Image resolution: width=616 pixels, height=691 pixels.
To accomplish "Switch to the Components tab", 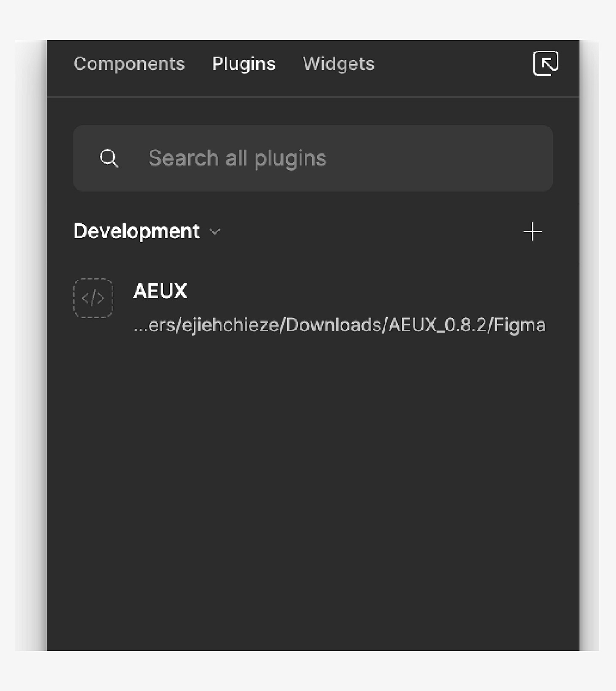I will point(129,63).
